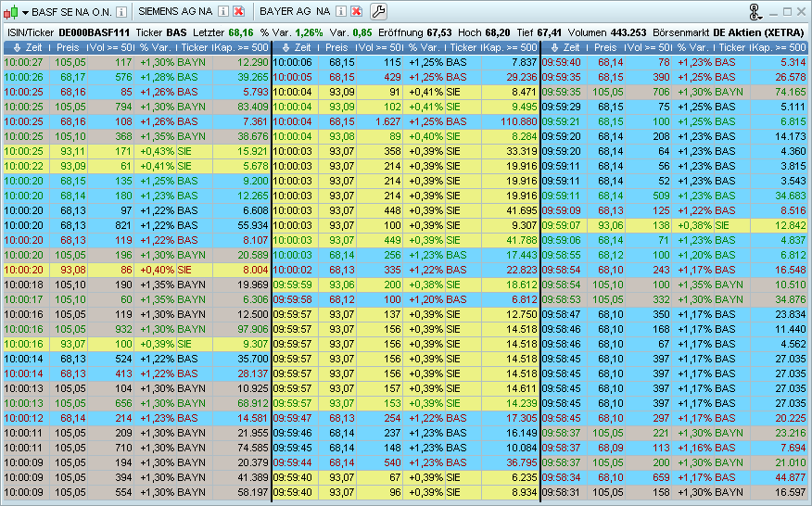
Task: Click middle panel Kap. >= 500 header
Action: (x=510, y=47)
